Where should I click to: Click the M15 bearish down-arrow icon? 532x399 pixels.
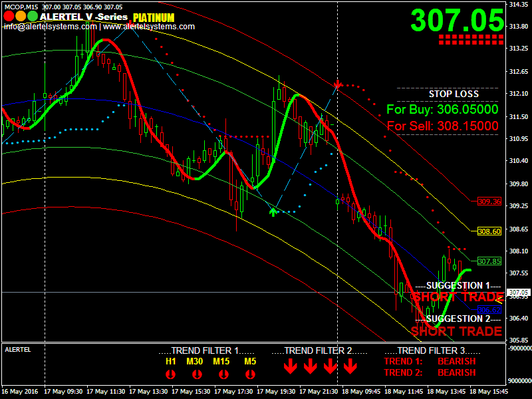coord(223,374)
